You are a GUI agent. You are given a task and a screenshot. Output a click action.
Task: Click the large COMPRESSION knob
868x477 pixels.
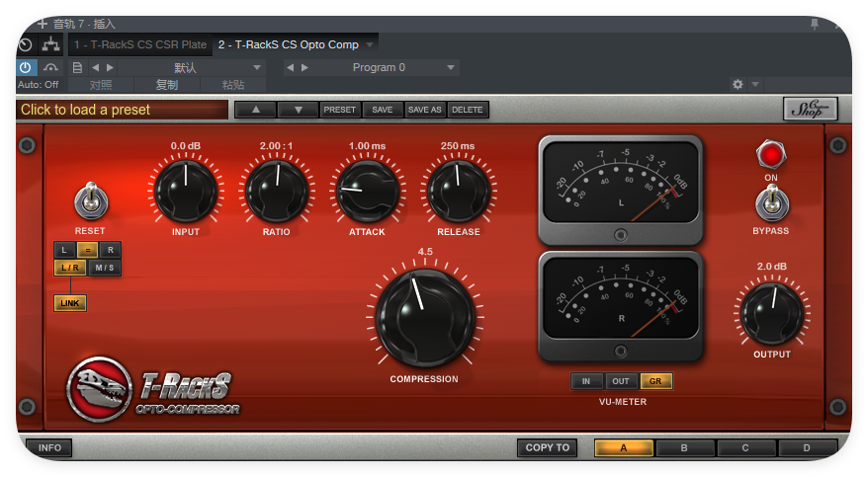[x=424, y=318]
